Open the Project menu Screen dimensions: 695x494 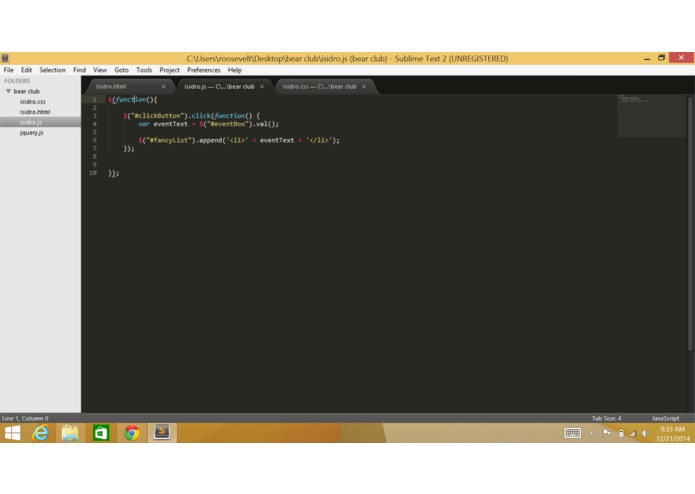click(169, 70)
